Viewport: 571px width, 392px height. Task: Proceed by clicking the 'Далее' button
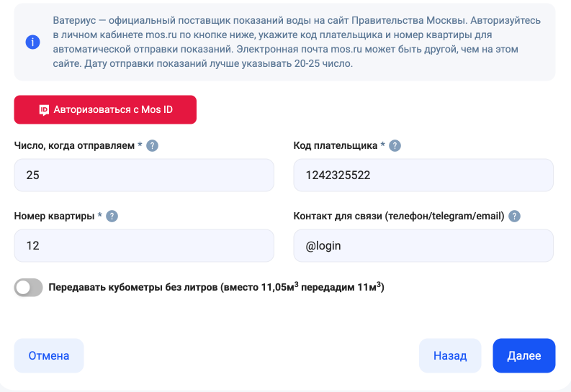click(523, 355)
